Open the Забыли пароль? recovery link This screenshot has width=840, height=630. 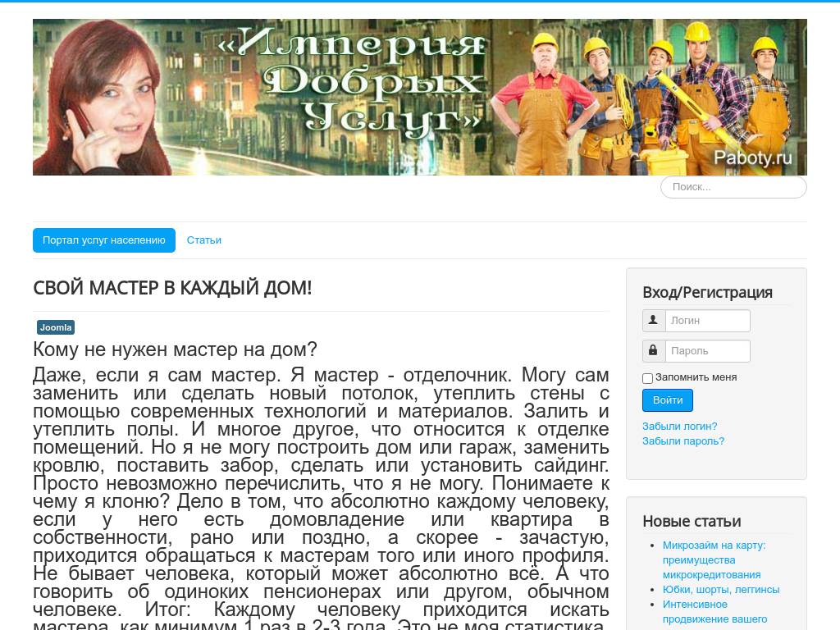(683, 441)
